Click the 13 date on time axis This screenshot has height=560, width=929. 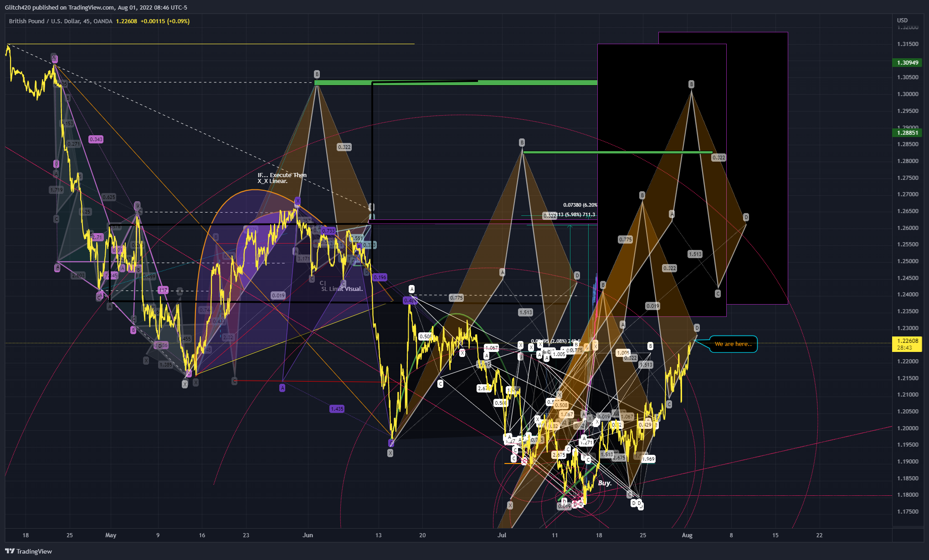click(379, 535)
